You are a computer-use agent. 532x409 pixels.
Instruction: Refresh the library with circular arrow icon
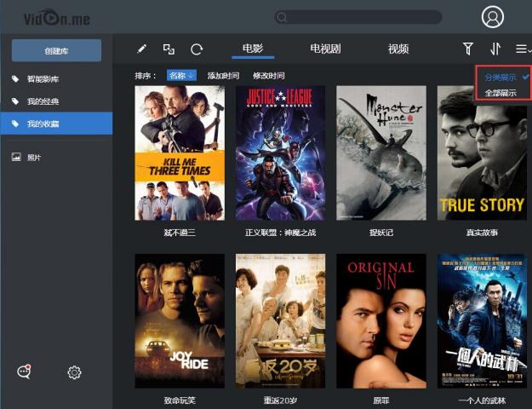(197, 49)
